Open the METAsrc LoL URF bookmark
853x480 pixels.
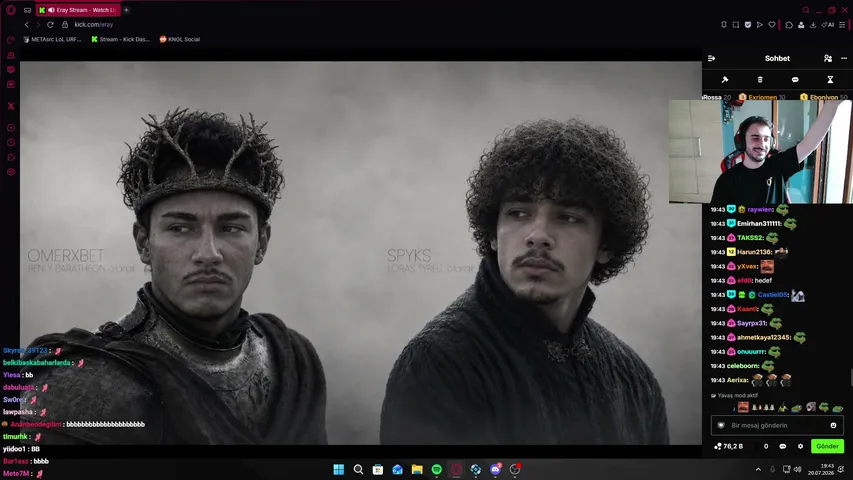point(52,39)
